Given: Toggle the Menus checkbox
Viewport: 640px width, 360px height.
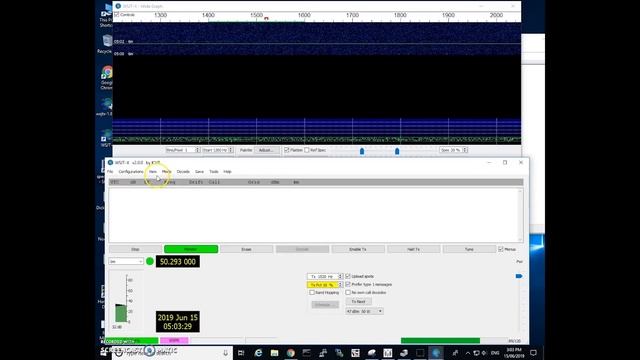Looking at the screenshot, I should [x=501, y=249].
